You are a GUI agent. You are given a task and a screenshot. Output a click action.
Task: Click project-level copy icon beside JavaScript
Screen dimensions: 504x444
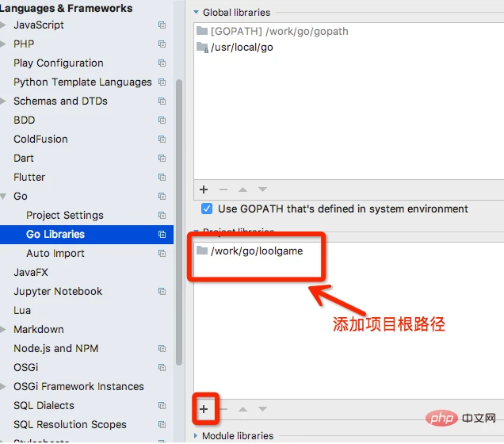[162, 25]
